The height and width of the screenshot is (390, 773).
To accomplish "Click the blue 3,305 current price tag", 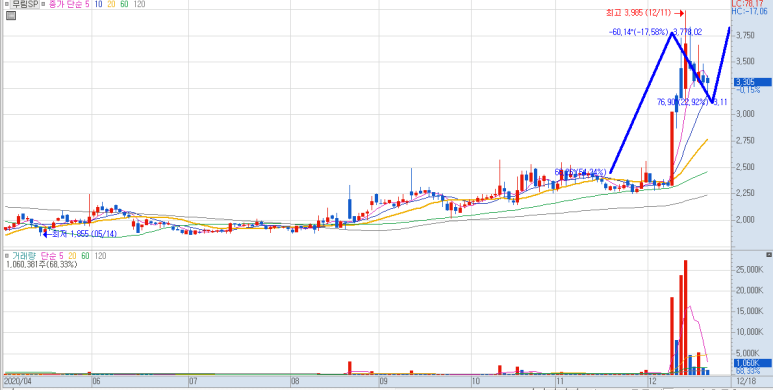I will tap(753, 82).
